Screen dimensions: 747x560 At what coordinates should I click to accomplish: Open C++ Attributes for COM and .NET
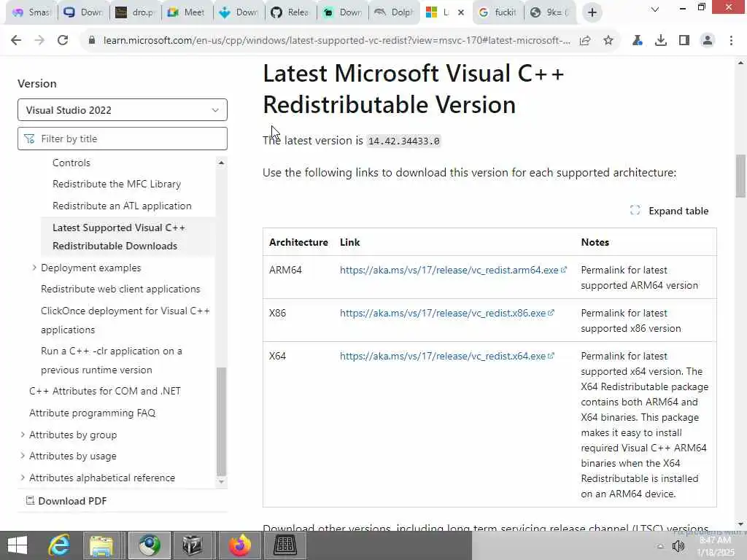(x=105, y=391)
